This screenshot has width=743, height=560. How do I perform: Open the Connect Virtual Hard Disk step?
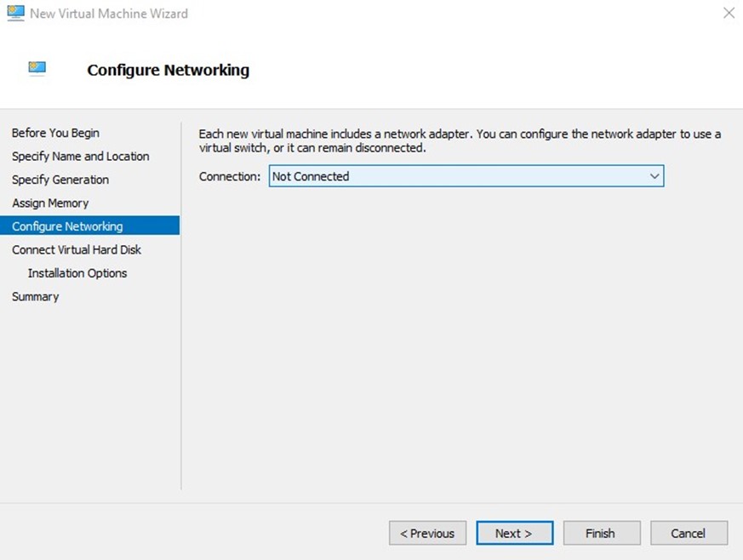click(x=77, y=250)
